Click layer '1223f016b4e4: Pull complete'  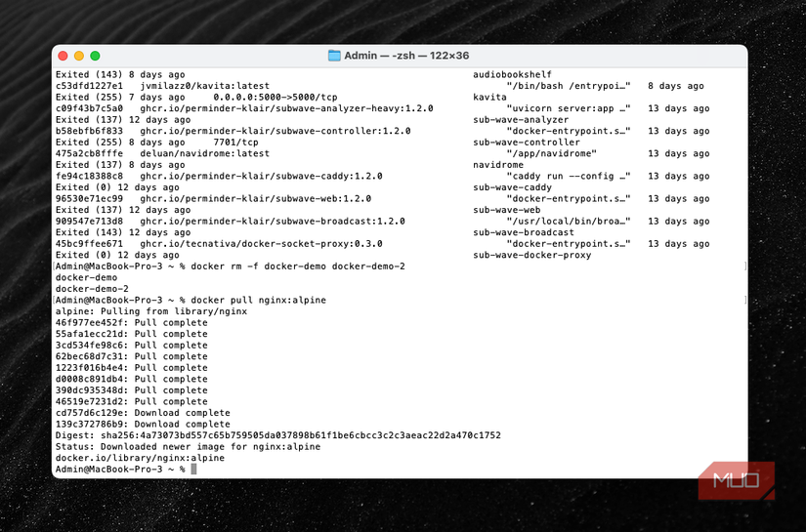[x=132, y=368]
